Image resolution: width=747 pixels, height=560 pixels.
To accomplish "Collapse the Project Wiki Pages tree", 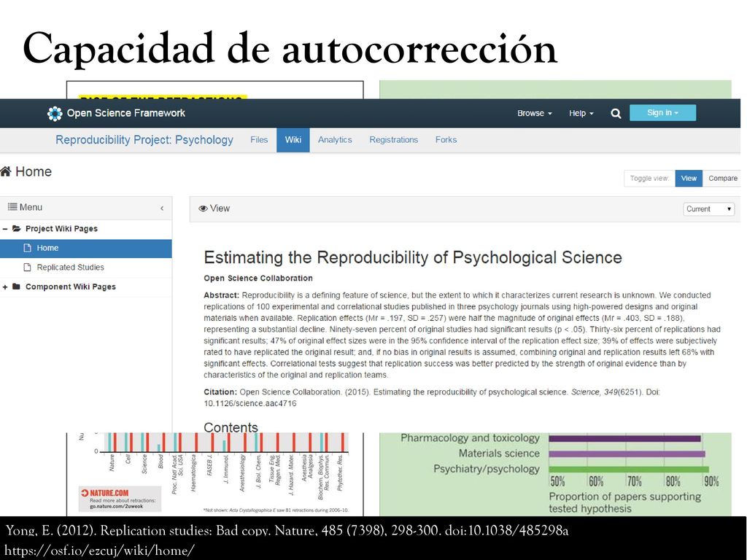I will [x=5, y=228].
